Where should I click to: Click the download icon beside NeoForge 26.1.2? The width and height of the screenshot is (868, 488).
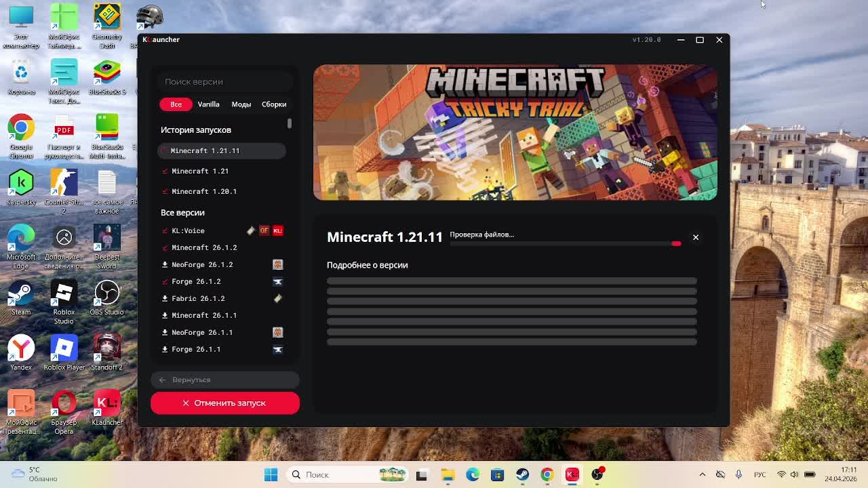point(165,264)
